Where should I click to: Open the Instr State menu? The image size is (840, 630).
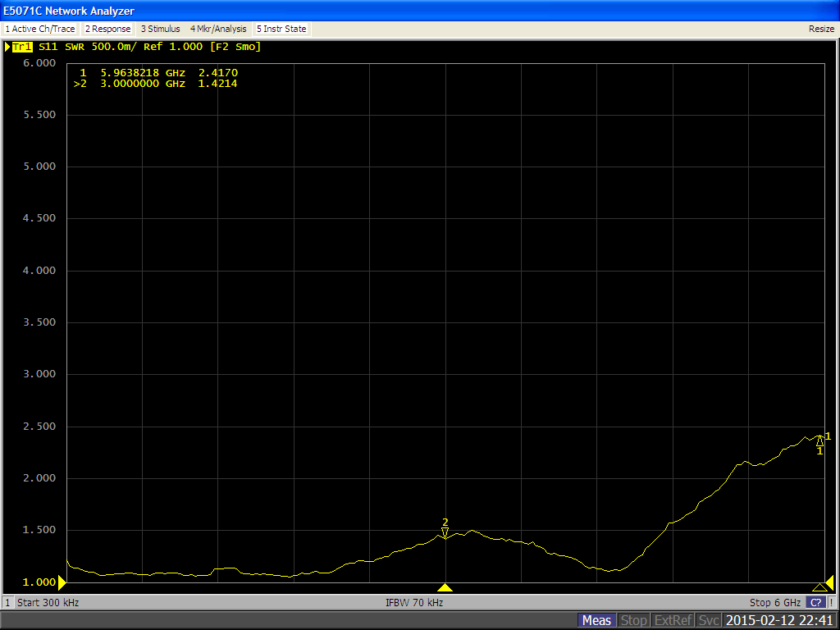281,29
